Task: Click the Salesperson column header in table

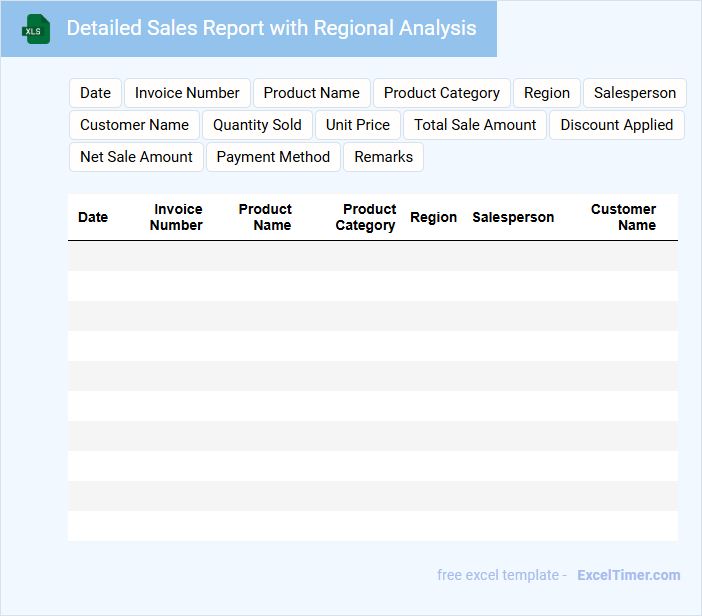Action: tap(513, 217)
